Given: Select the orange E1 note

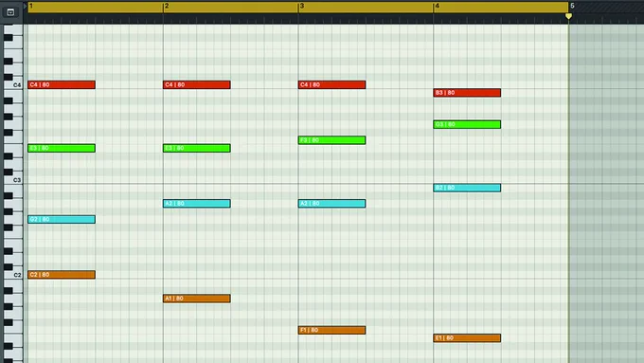Looking at the screenshot, I should [467, 338].
